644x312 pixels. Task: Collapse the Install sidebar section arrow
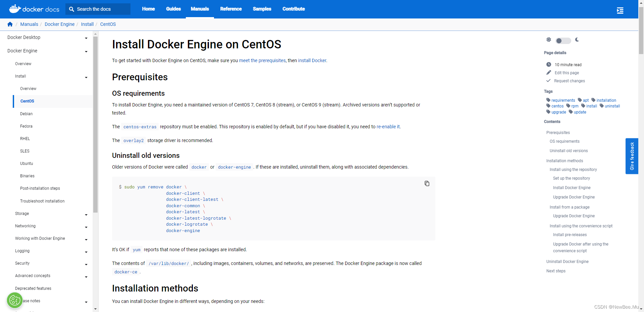click(x=86, y=78)
